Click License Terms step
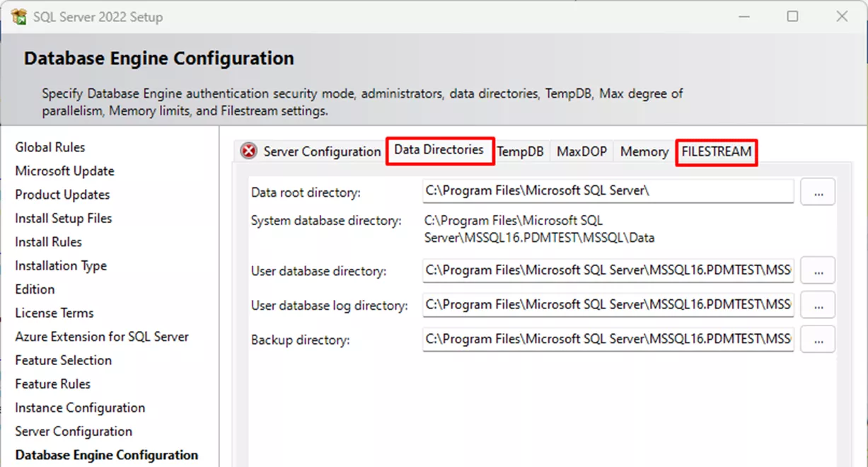This screenshot has height=467, width=868. (54, 313)
